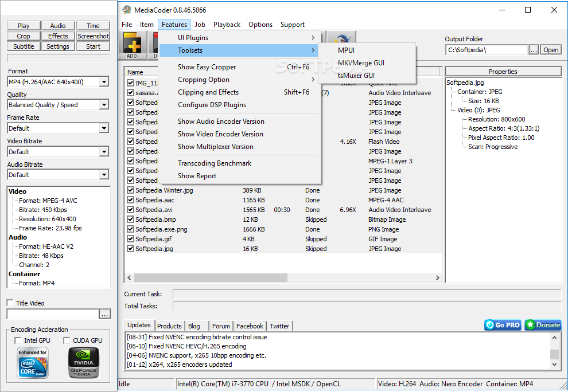Click the ADD file toolbar icon
Viewport: 568px width, 392px height.
pos(132,46)
